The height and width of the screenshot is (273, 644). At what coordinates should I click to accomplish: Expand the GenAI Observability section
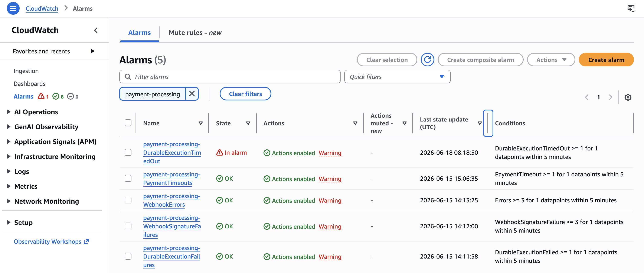9,127
